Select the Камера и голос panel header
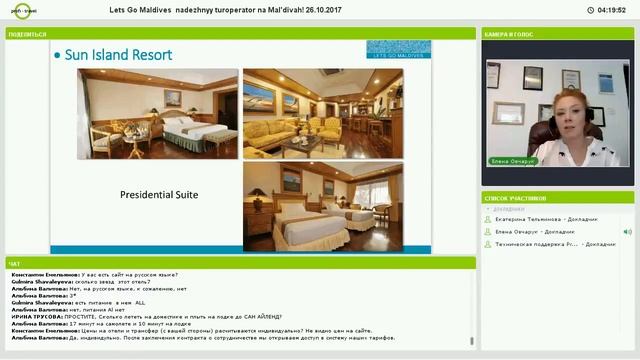640x360 pixels. [558, 34]
